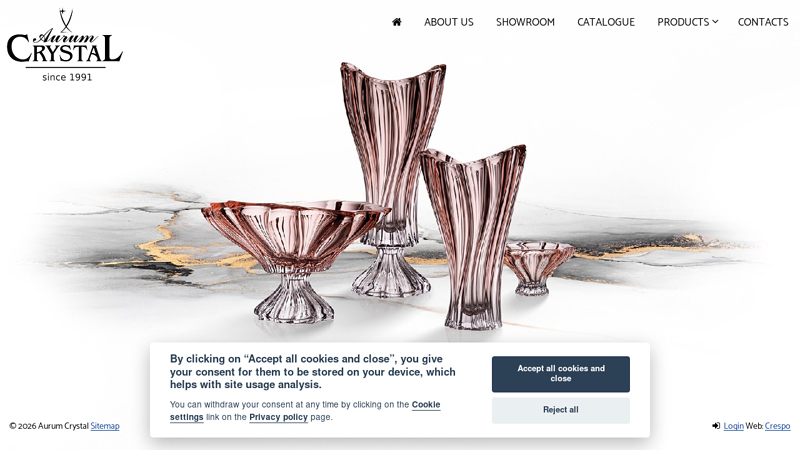Navigate to Contacts page
800x450 pixels.
[763, 22]
